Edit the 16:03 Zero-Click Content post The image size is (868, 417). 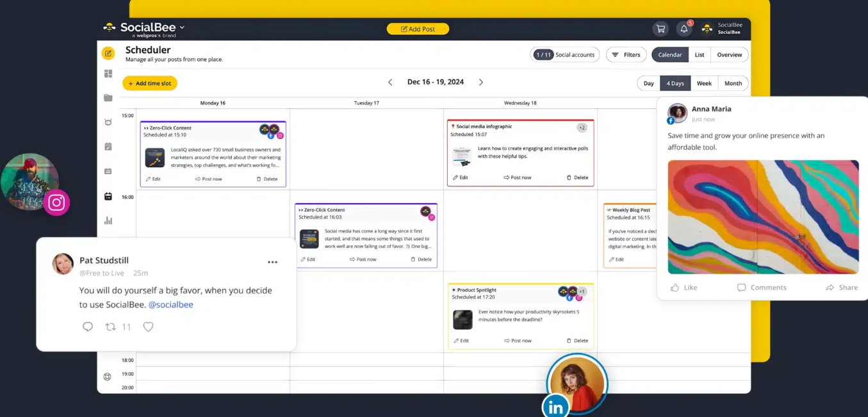pos(307,259)
